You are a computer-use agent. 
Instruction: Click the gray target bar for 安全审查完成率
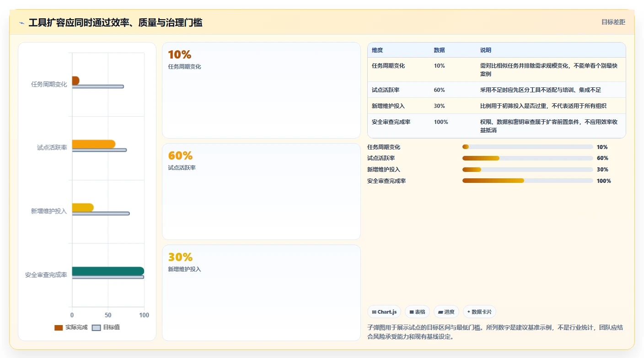108,277
